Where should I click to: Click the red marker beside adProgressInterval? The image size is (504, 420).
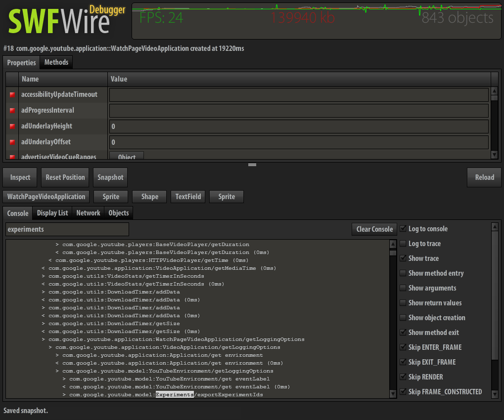click(12, 111)
